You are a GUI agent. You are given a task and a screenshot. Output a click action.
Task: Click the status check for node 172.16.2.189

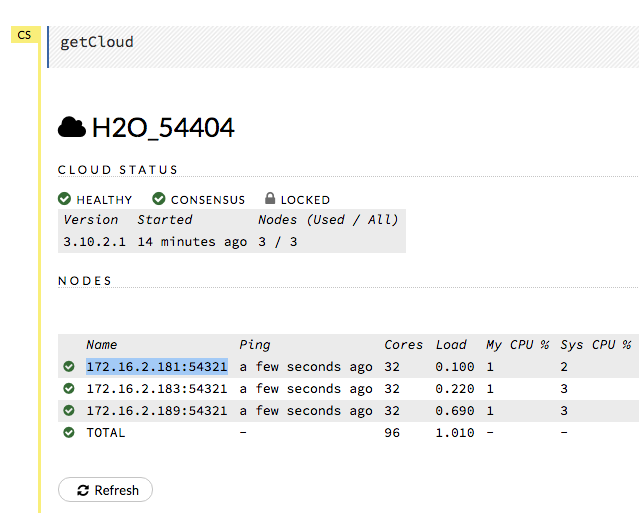tap(69, 411)
